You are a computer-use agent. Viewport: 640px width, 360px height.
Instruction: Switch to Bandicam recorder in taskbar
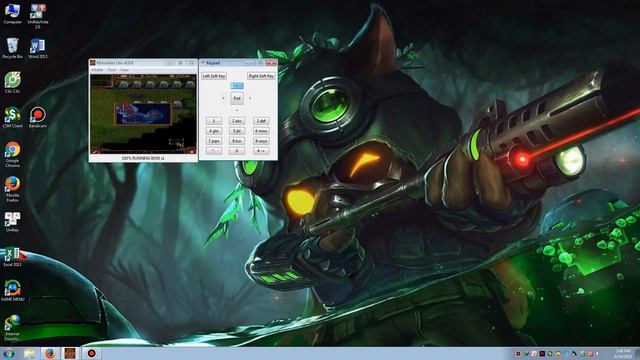point(91,353)
